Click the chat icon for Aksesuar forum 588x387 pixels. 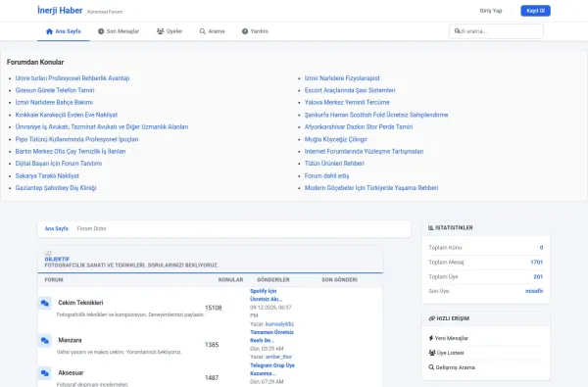(45, 373)
